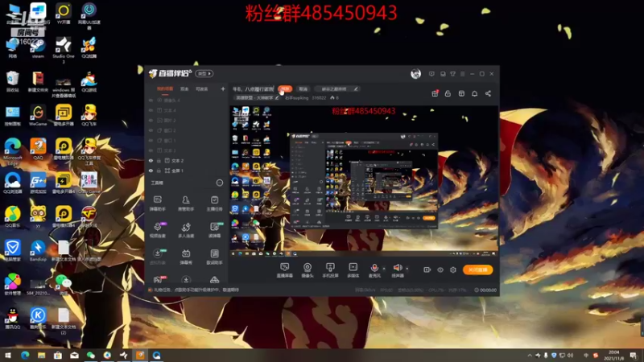Add a 摄像头 camera source

(x=308, y=270)
